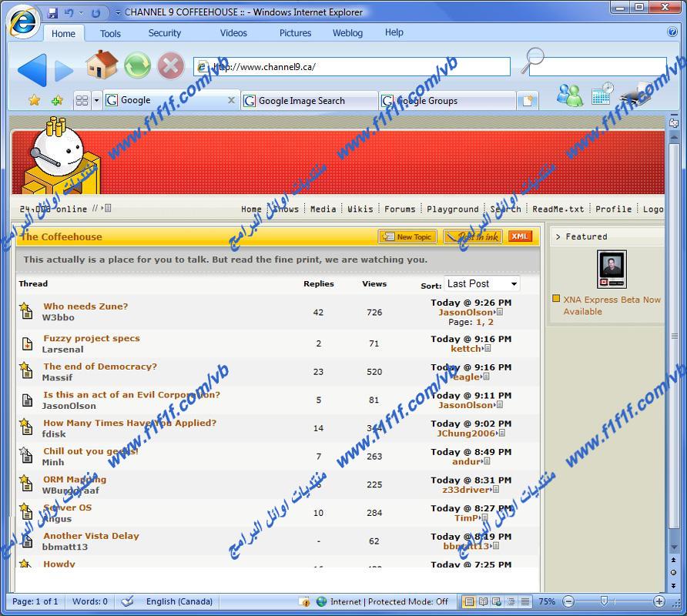Click the green Refresh button
Screen dimensions: 687x616
coord(137,66)
